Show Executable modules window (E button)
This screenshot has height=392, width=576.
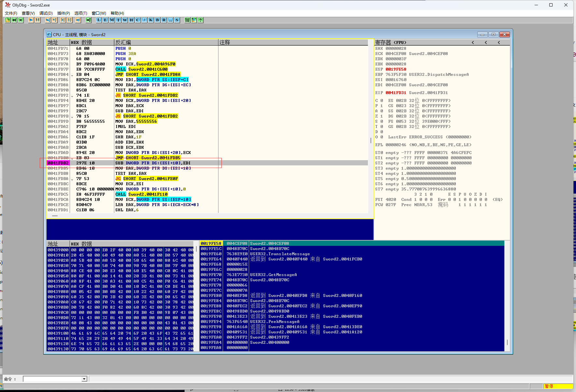[105, 20]
